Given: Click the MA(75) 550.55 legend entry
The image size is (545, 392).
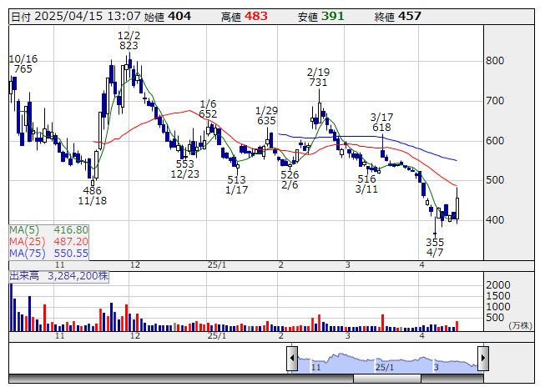Looking at the screenshot, I should coord(48,253).
